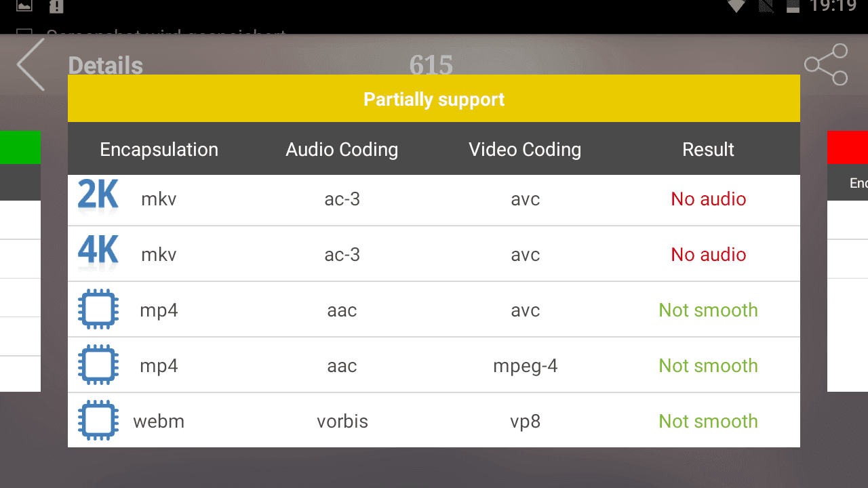Tap the Details title text

(106, 66)
